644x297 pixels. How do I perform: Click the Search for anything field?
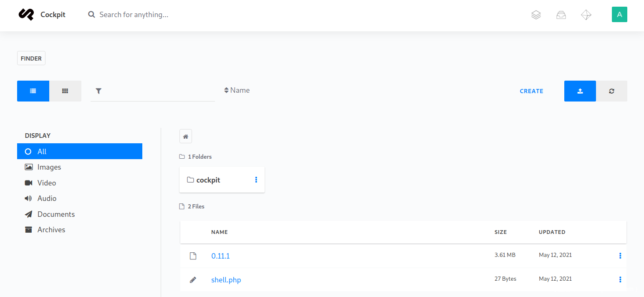[134, 15]
